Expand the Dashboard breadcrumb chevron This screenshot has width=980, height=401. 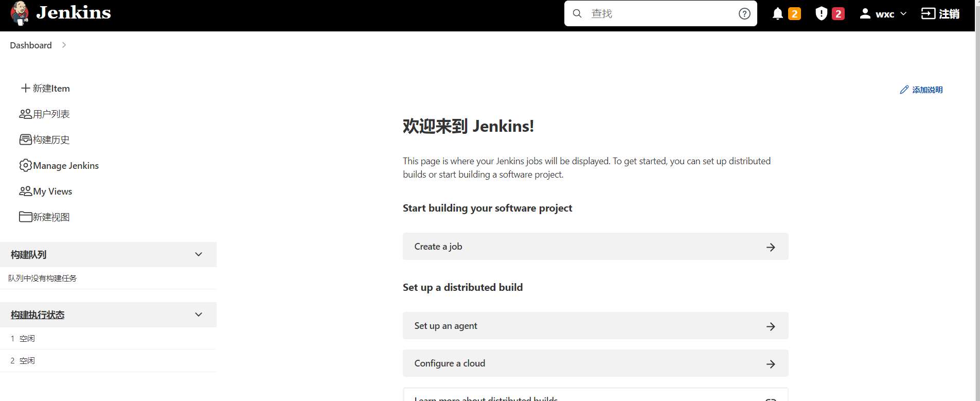pyautogui.click(x=64, y=45)
